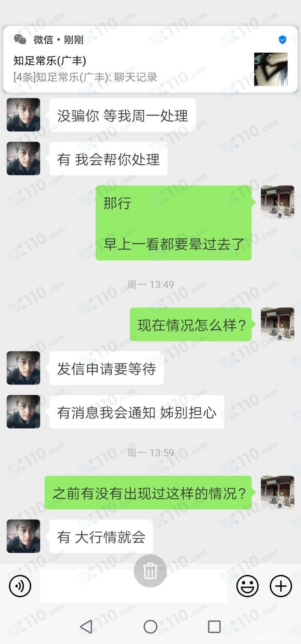Tap the voice input icon
This screenshot has height=644, width=301.
point(20,586)
